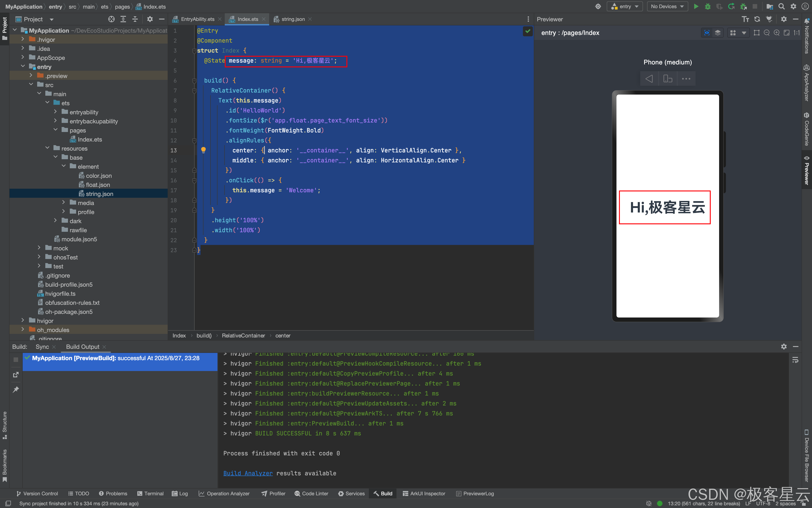Toggle soft-wrap icon in build output
812x508 pixels.
795,360
